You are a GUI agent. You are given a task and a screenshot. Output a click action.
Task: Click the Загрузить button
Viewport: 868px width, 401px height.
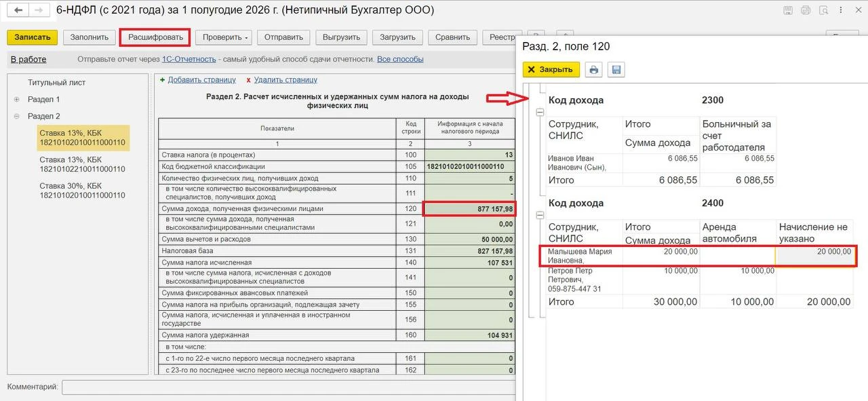(x=398, y=37)
